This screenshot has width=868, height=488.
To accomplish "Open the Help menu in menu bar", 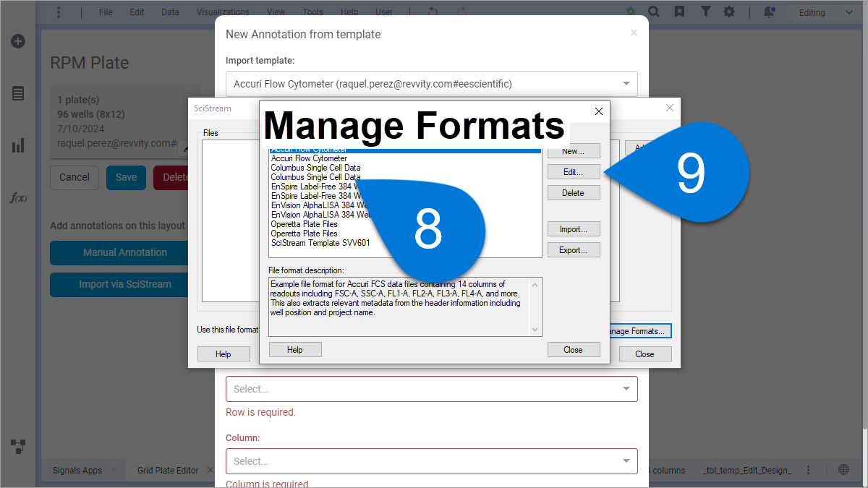I will [349, 12].
